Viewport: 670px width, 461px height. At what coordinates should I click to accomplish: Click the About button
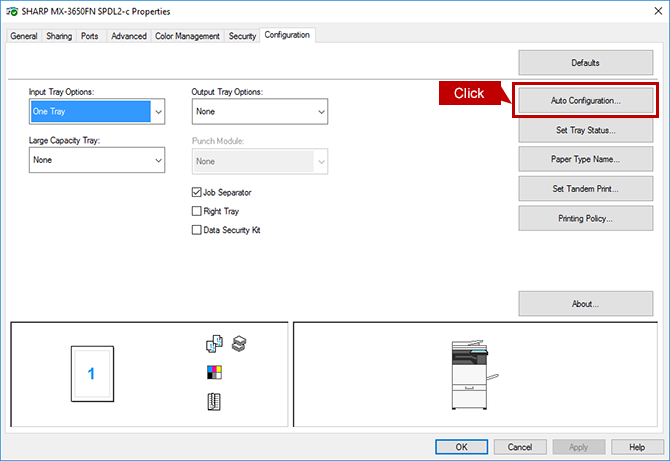586,304
